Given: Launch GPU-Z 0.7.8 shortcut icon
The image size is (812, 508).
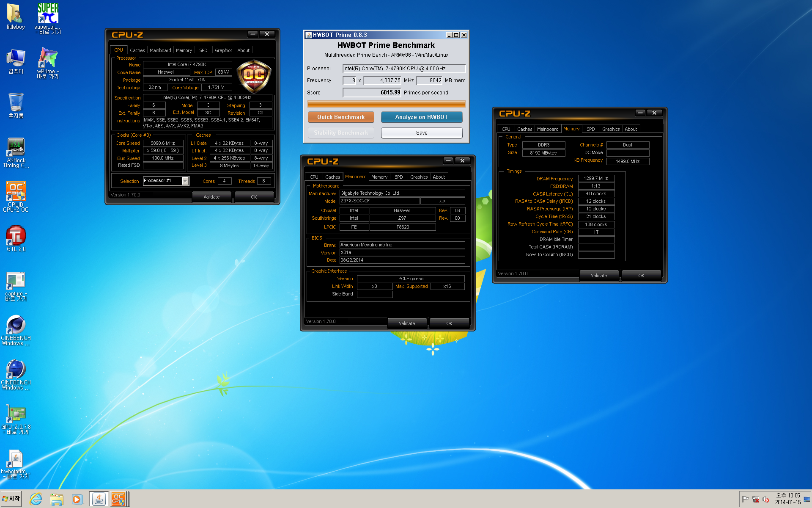Looking at the screenshot, I should point(16,419).
